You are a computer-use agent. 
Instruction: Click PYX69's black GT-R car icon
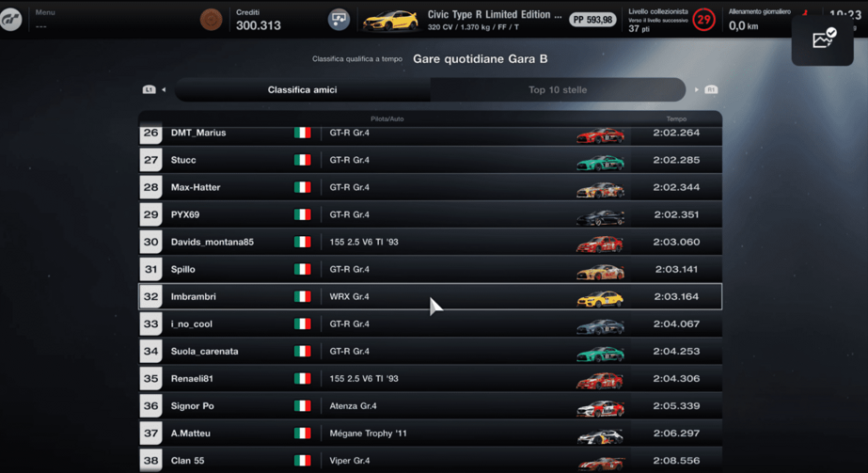point(600,215)
